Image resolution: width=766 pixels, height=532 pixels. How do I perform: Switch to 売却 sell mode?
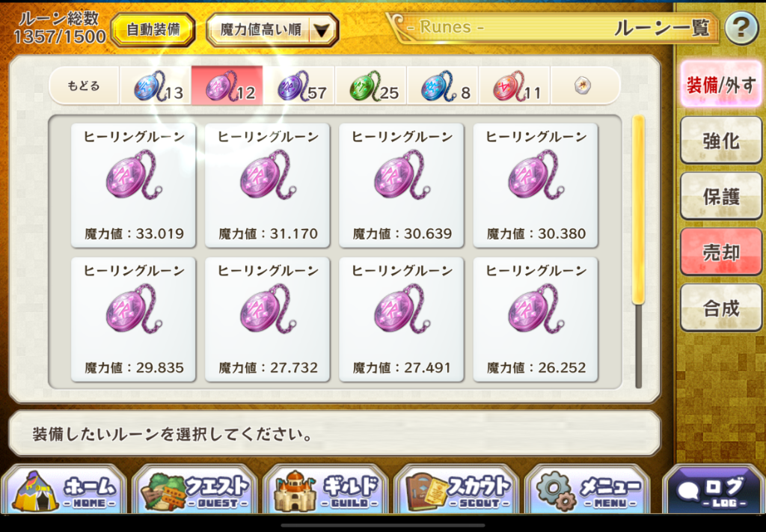(721, 252)
